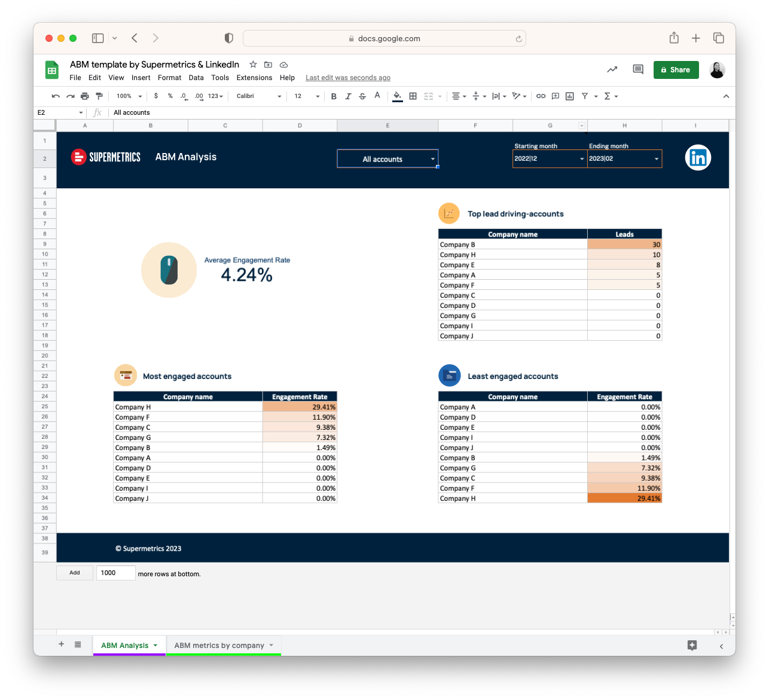The width and height of the screenshot is (769, 700).
Task: Insert a chart using toolbar icon
Action: click(x=569, y=96)
